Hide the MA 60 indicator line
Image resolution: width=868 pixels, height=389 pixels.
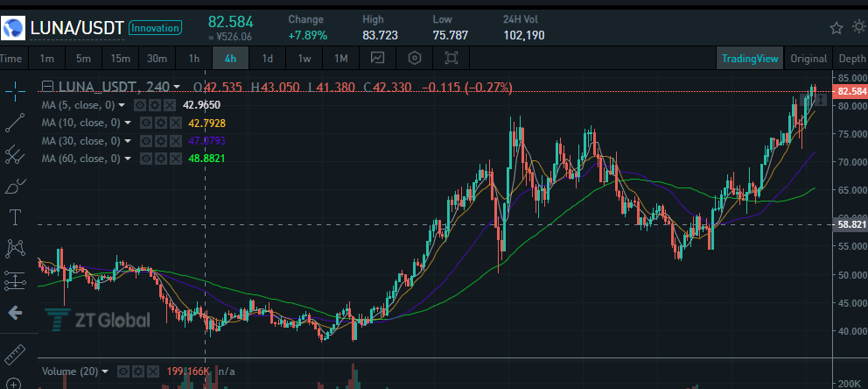(x=146, y=159)
